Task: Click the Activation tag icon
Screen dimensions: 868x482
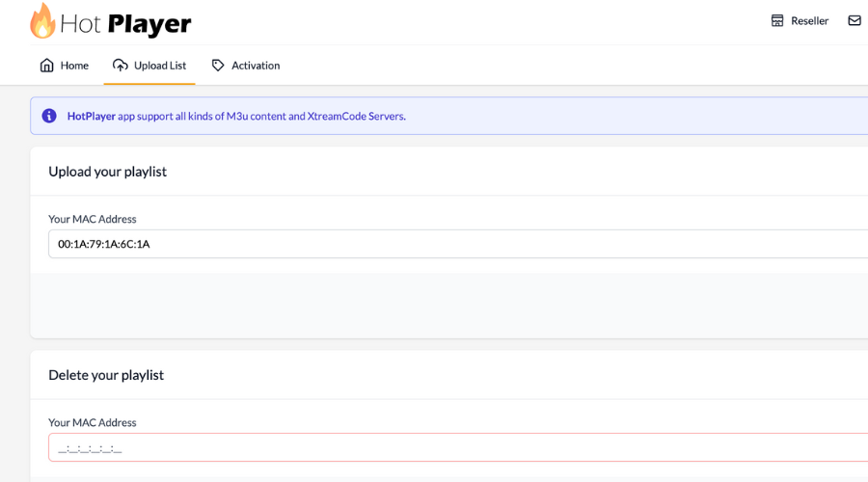Action: click(218, 66)
